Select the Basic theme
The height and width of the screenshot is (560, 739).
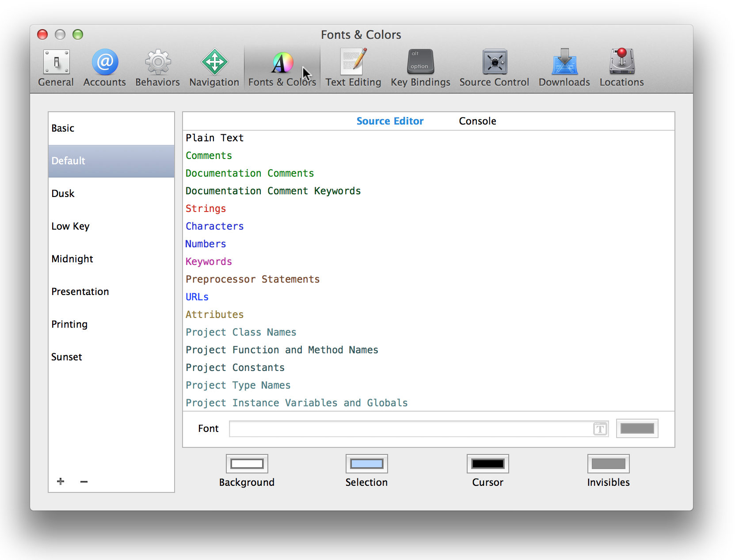click(111, 128)
